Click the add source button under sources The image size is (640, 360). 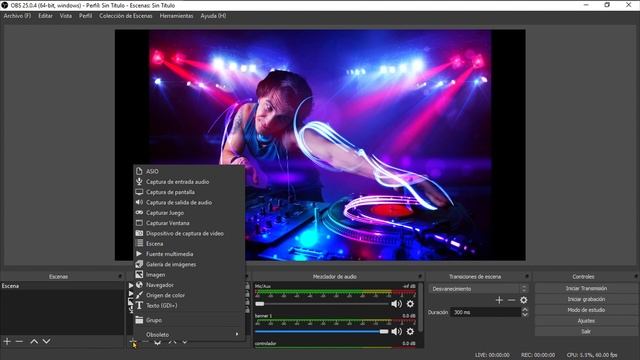point(133,343)
